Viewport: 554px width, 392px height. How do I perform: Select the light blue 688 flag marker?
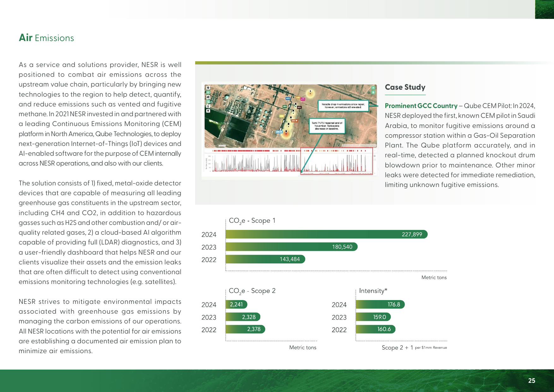pyautogui.click(x=279, y=132)
